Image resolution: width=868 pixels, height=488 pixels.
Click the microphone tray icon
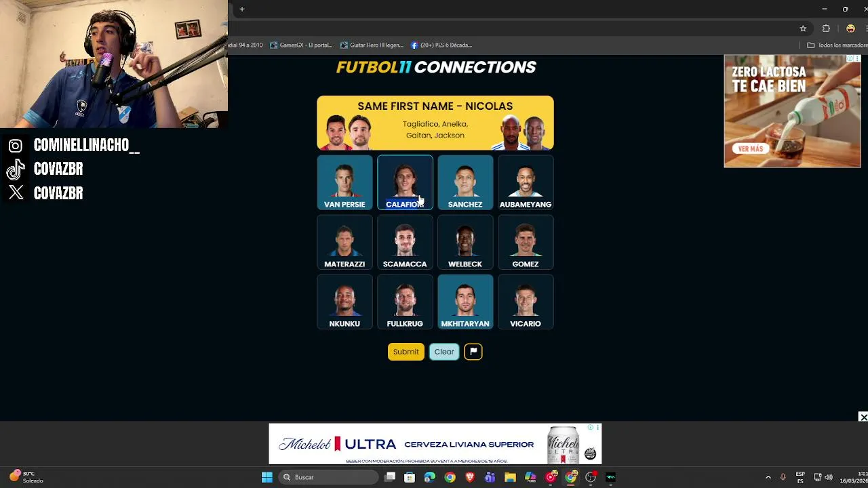click(x=783, y=477)
